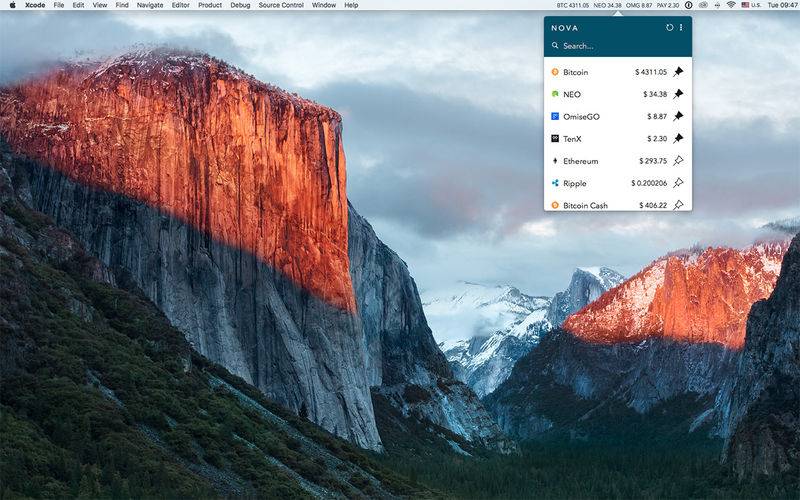The height and width of the screenshot is (500, 800).
Task: Select the OmiseGO name label
Action: click(x=582, y=117)
